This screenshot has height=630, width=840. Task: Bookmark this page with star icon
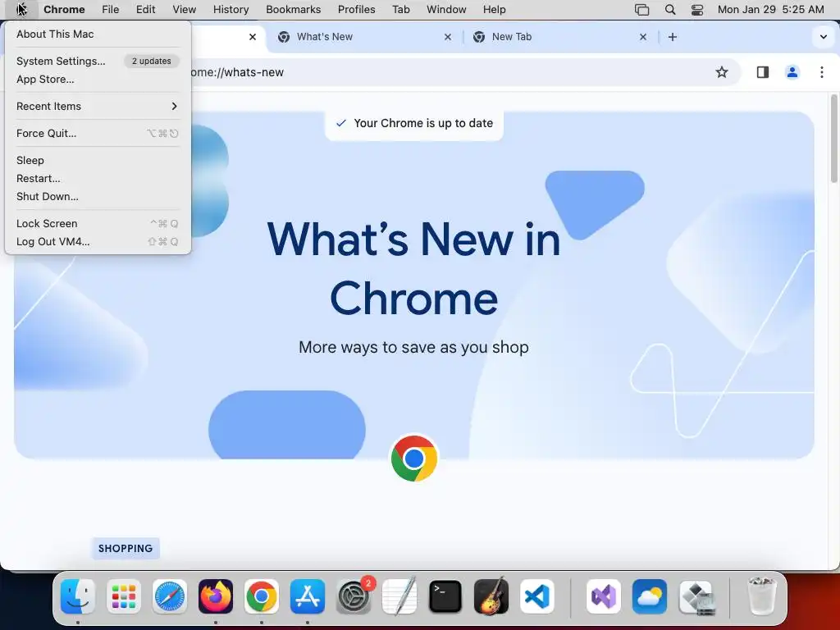(x=722, y=72)
